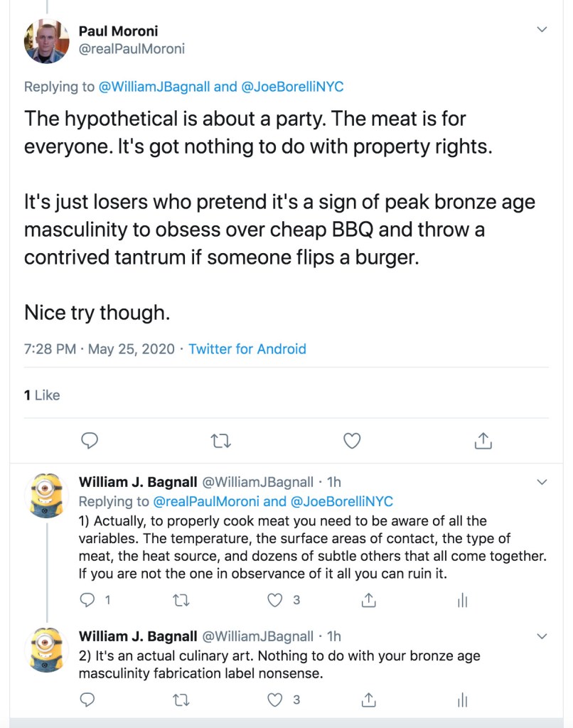The width and height of the screenshot is (573, 728).
Task: Reply to Paul Moroni's main tweet
Action: click(89, 441)
